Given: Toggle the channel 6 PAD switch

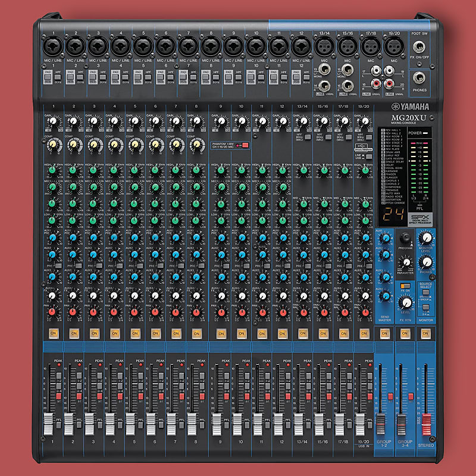Looking at the screenshot, I should [160, 77].
